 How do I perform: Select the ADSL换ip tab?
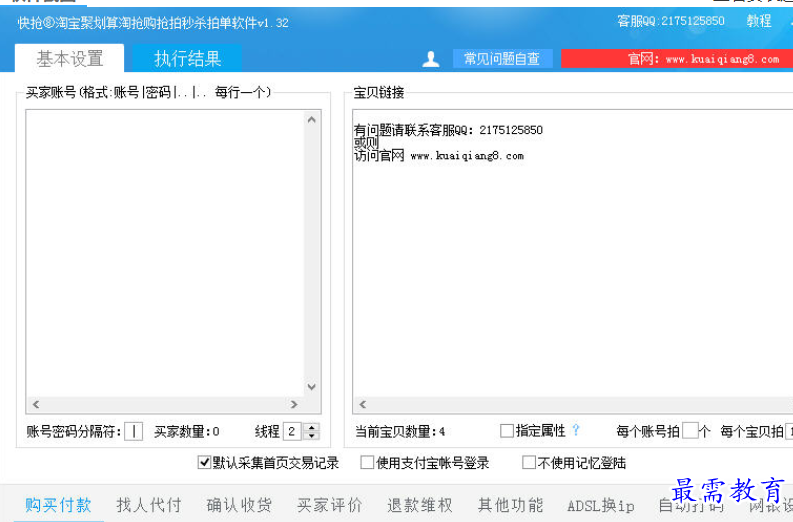pyautogui.click(x=601, y=505)
